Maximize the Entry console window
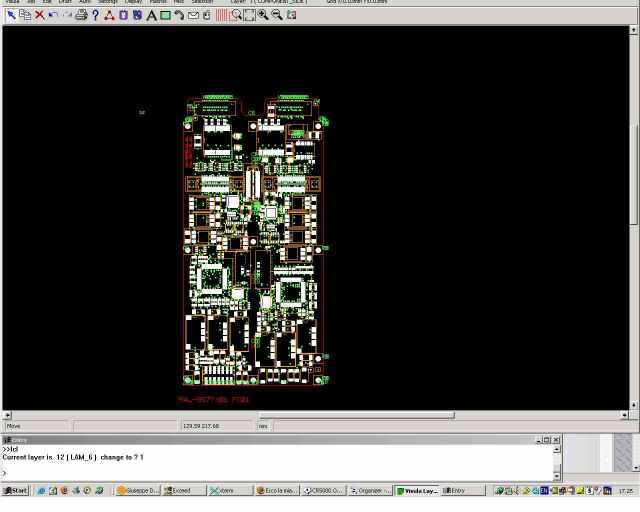The height and width of the screenshot is (512, 640). pos(547,440)
